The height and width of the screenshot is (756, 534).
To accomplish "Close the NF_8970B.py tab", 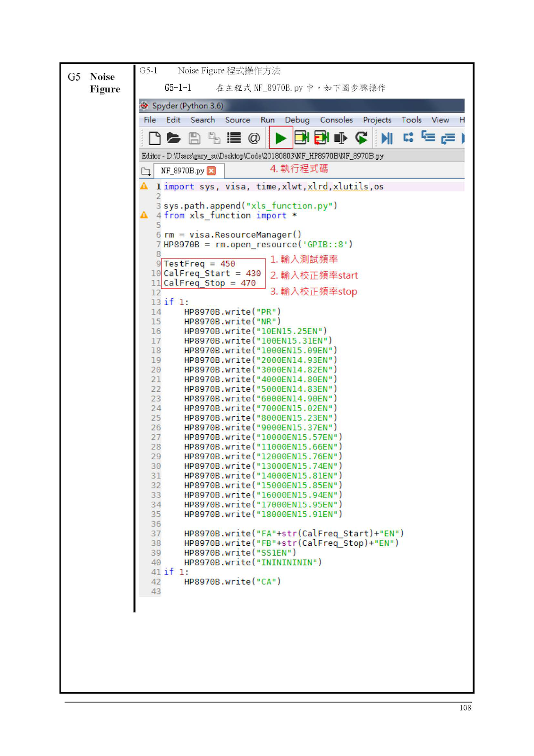I will click(211, 171).
